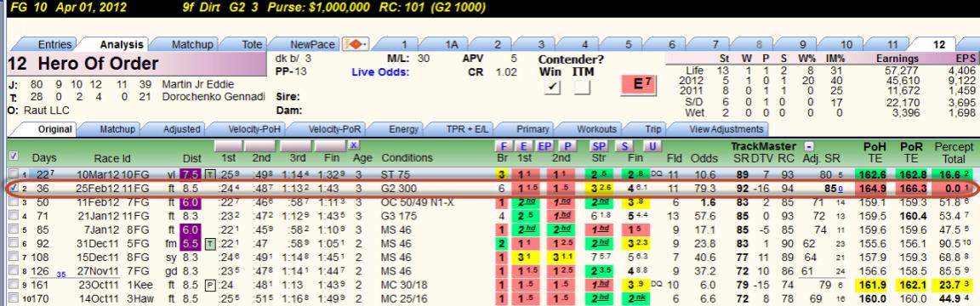This screenshot has width=980, height=306.
Task: Click the blank button above the 1st column
Action: (228, 145)
